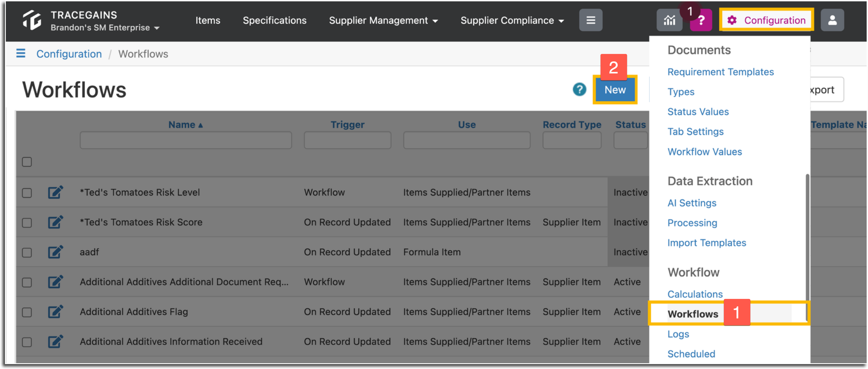Select all workflows using the header checkbox
Viewport: 868px width, 369px height.
pos(27,162)
